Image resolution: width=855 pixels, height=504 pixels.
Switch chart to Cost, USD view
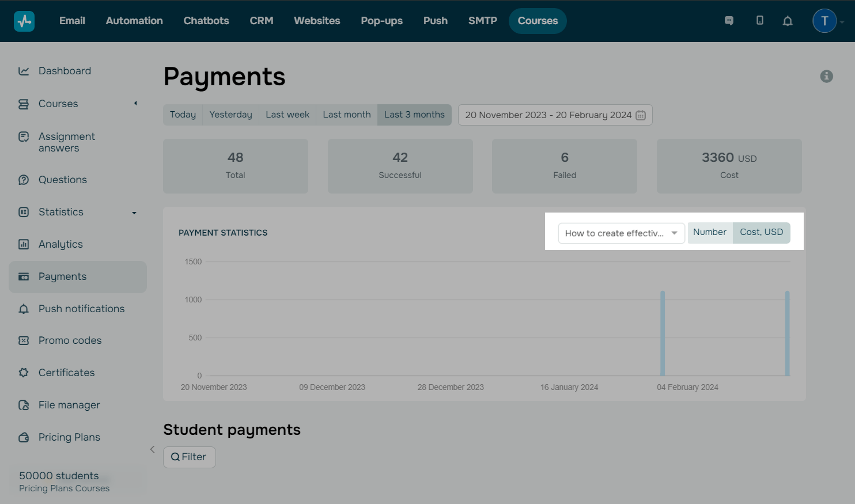[x=761, y=232]
